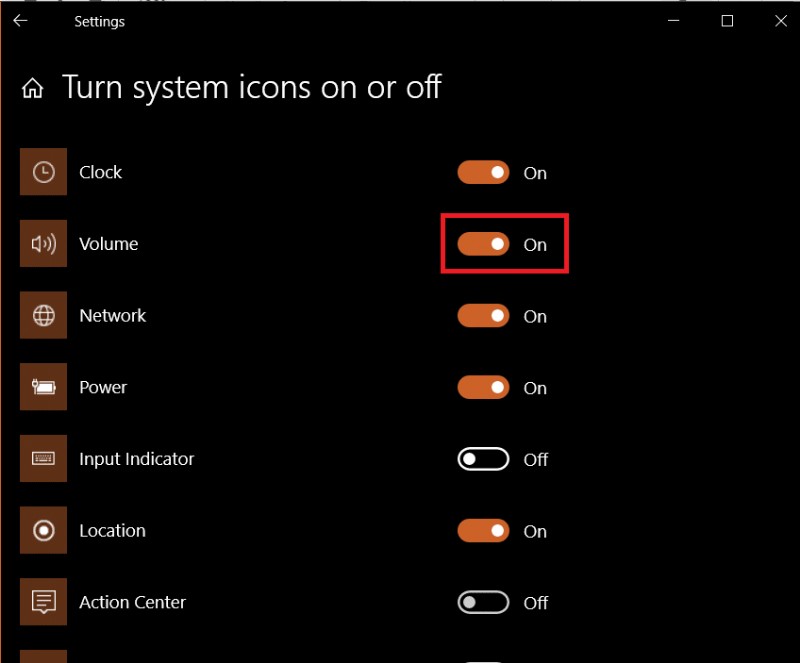800x663 pixels.
Task: Select the Location bullseye icon
Action: point(43,530)
